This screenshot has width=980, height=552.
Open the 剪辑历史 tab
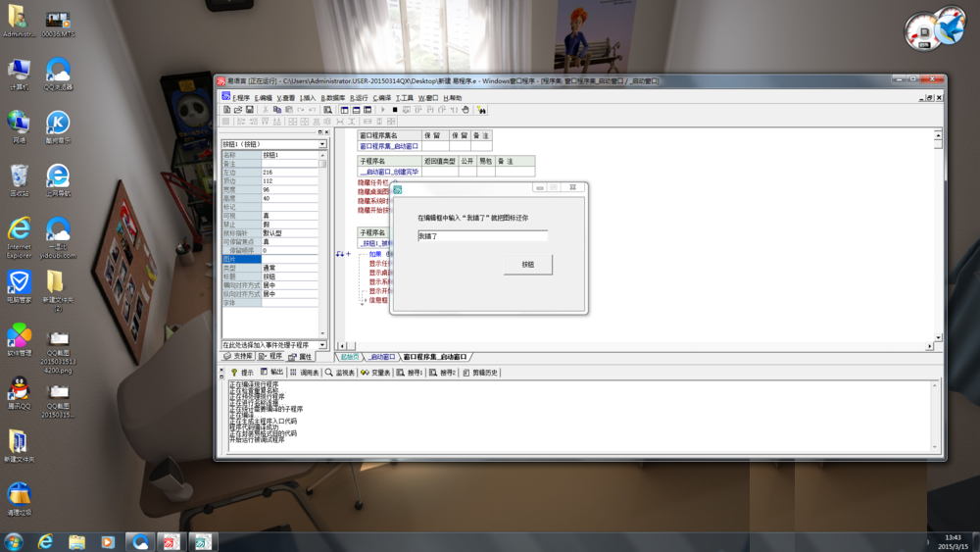(x=480, y=373)
